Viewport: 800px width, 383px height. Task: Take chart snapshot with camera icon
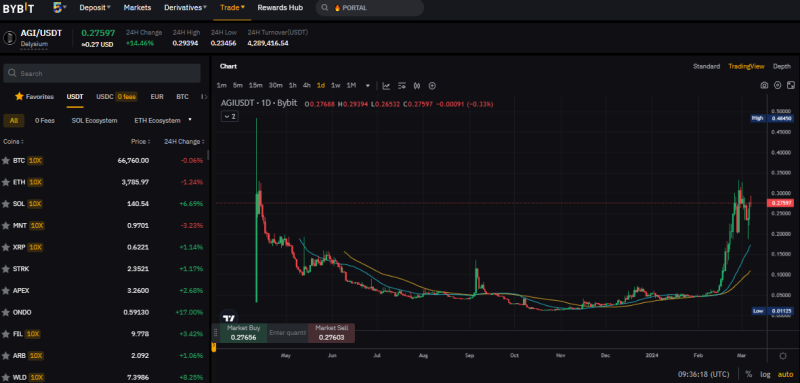coord(764,85)
